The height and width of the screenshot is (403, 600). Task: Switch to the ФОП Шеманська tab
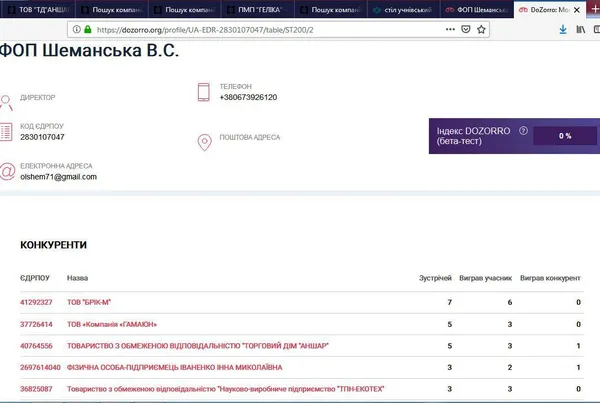coord(477,10)
